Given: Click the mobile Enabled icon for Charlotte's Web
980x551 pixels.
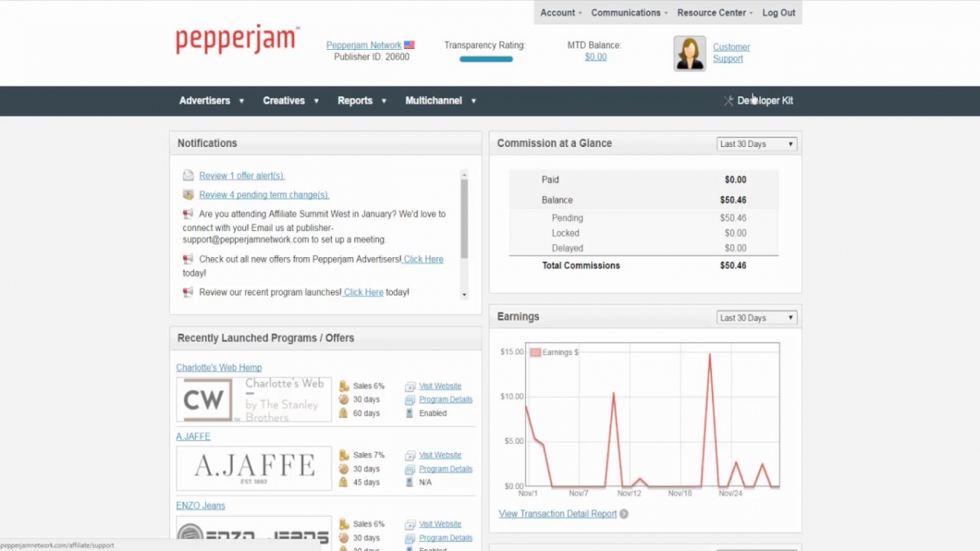Looking at the screenshot, I should (x=408, y=413).
